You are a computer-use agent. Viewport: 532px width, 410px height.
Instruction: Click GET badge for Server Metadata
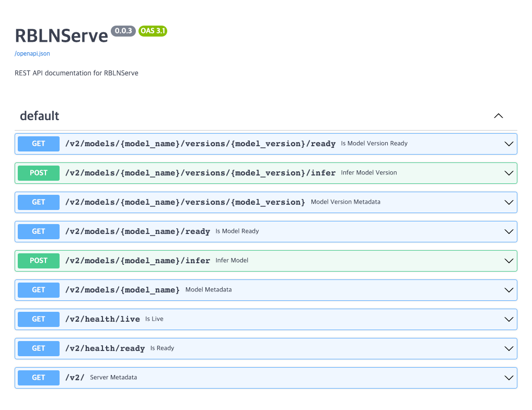39,378
